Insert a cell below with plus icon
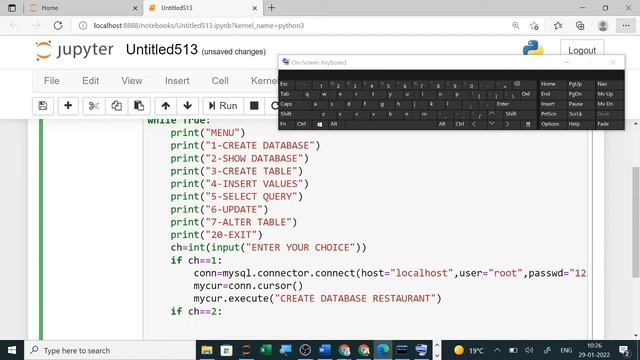 (x=68, y=106)
